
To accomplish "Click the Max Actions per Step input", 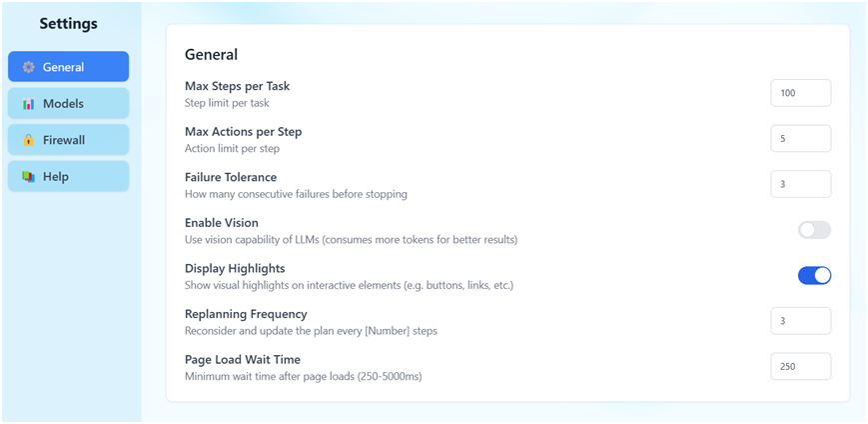I will coord(800,139).
